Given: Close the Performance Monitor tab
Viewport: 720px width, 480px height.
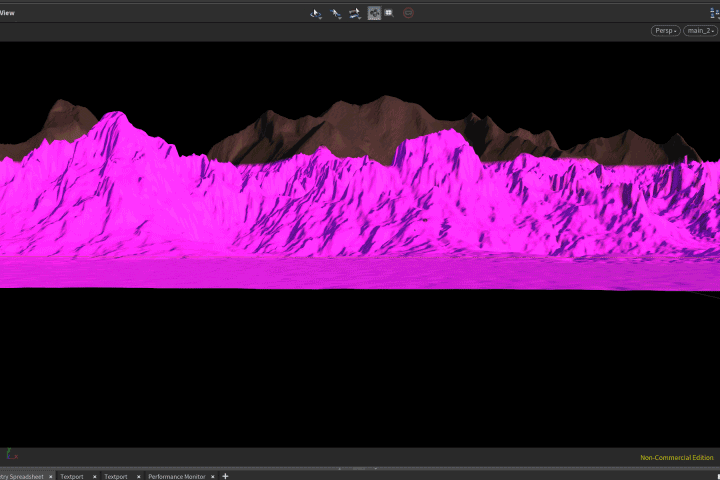Looking at the screenshot, I should [x=213, y=477].
